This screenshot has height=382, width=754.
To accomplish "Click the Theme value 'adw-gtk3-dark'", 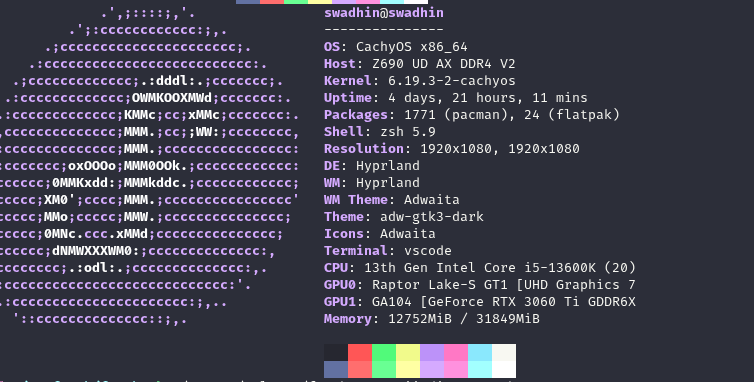I will (x=432, y=216).
